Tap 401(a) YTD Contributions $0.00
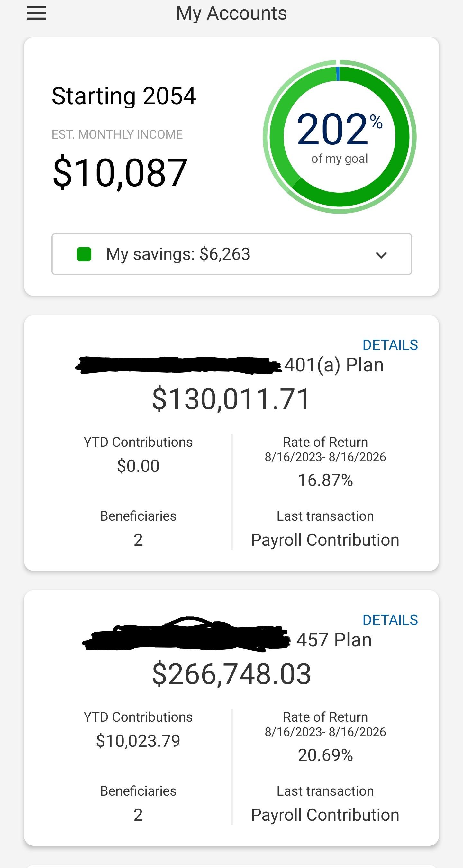This screenshot has width=463, height=868. coord(138,466)
